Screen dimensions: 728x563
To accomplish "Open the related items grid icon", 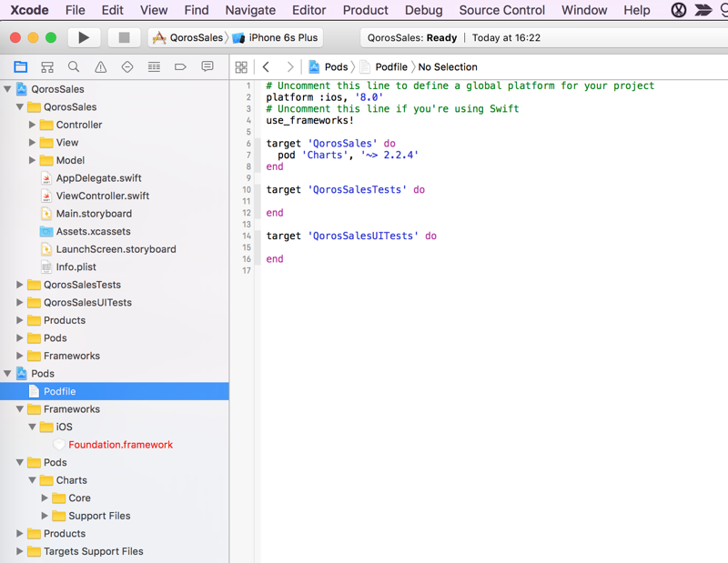I will (x=241, y=66).
